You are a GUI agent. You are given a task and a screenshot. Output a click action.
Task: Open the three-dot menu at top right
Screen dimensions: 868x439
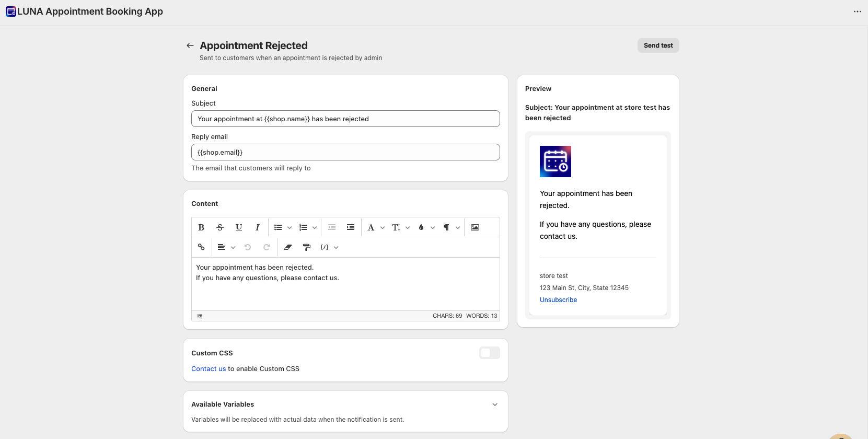click(x=857, y=11)
